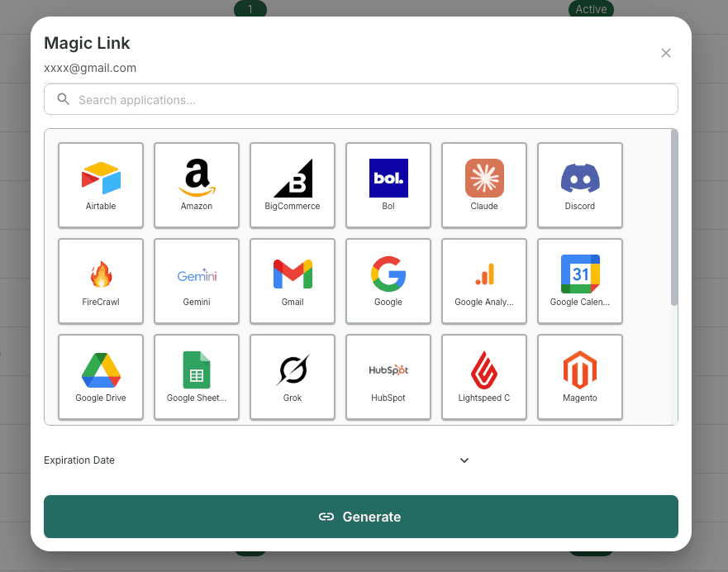This screenshot has height=572, width=728.
Task: Click the search applications field
Action: (361, 98)
